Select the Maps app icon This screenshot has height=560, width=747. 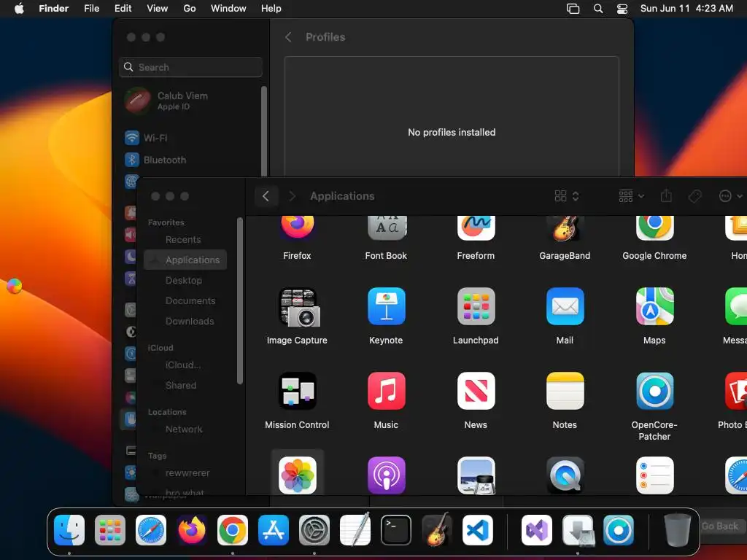pyautogui.click(x=654, y=307)
